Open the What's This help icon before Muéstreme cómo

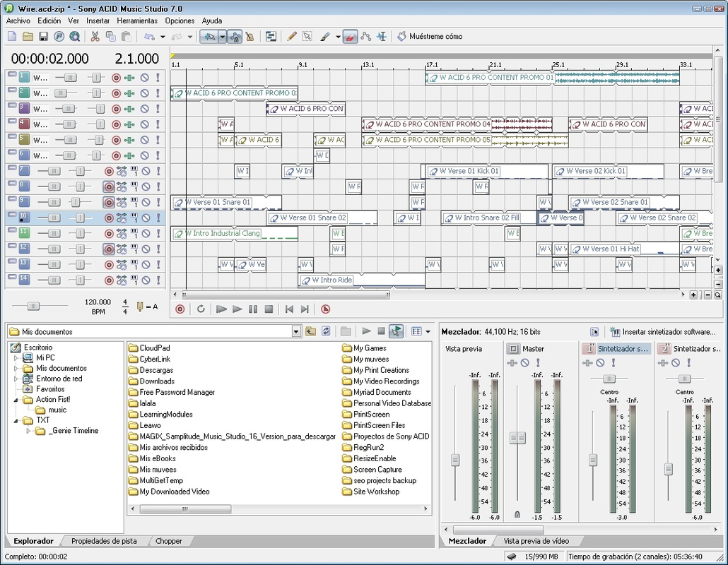pos(401,36)
